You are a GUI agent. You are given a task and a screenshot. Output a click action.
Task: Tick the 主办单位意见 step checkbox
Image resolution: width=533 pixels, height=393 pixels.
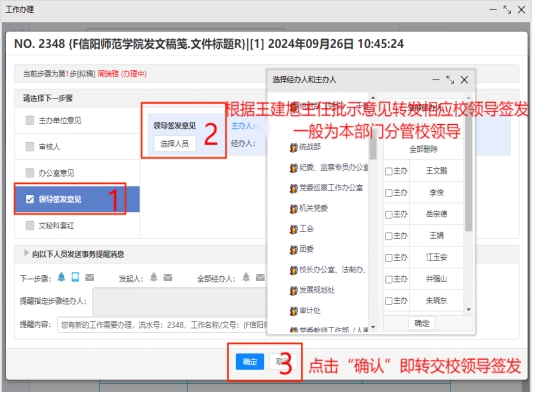(x=30, y=120)
